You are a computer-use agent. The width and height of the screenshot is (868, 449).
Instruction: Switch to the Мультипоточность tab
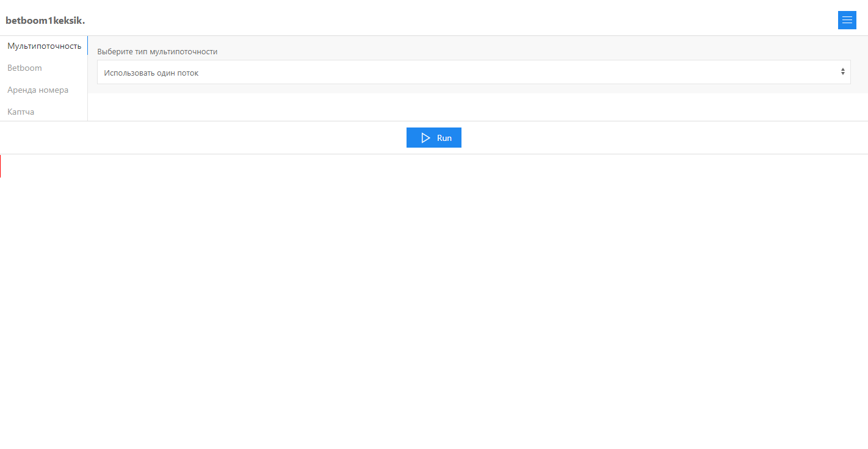pyautogui.click(x=44, y=46)
